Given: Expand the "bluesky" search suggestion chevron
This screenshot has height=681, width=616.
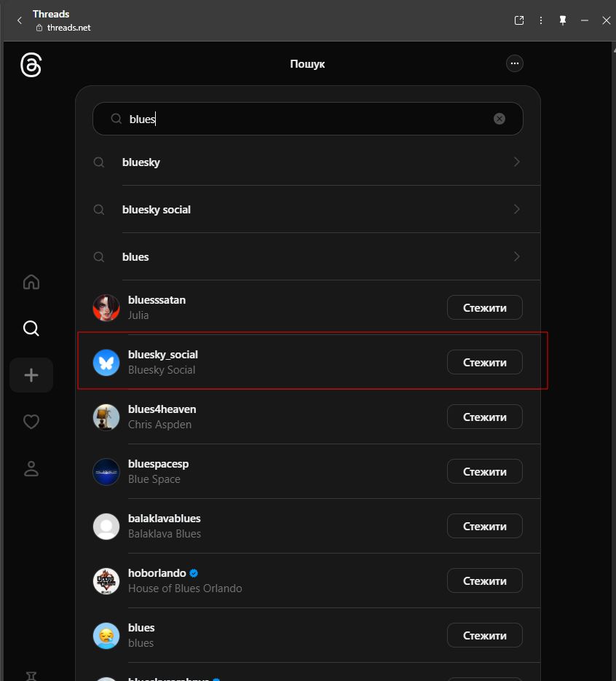Looking at the screenshot, I should point(517,162).
